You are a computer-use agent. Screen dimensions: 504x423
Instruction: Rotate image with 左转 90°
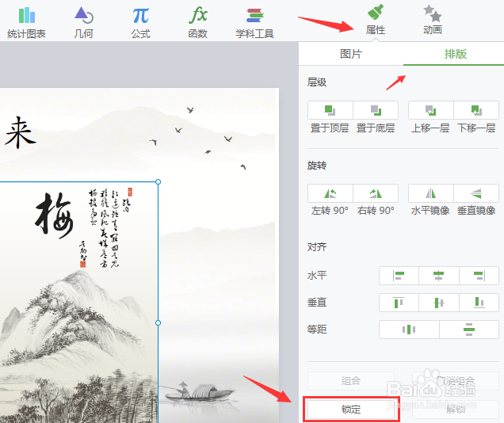pyautogui.click(x=330, y=193)
